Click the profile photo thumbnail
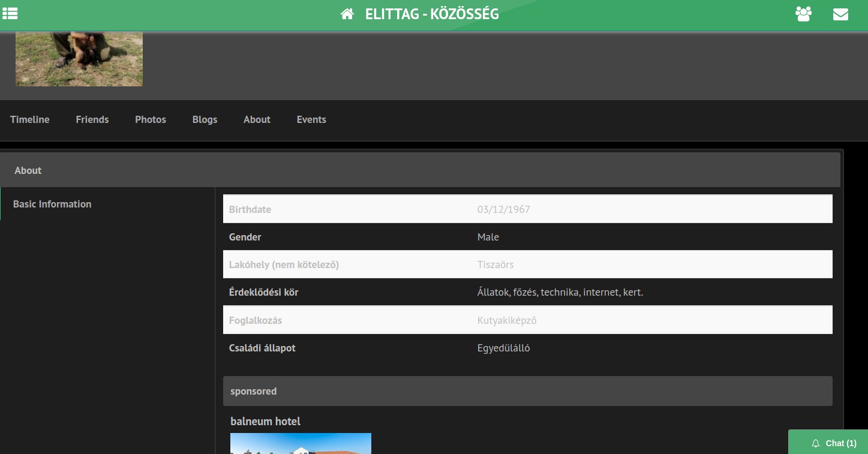The image size is (868, 454). click(x=79, y=59)
